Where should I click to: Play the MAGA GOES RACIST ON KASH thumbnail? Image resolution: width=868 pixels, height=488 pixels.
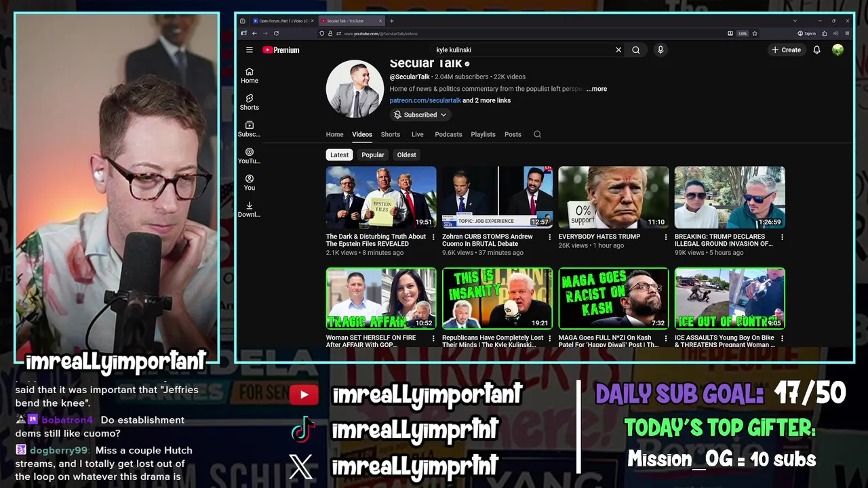click(x=614, y=298)
